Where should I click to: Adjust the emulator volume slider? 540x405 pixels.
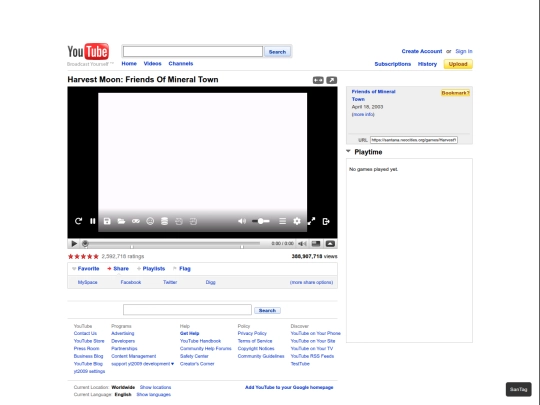pyautogui.click(x=261, y=221)
